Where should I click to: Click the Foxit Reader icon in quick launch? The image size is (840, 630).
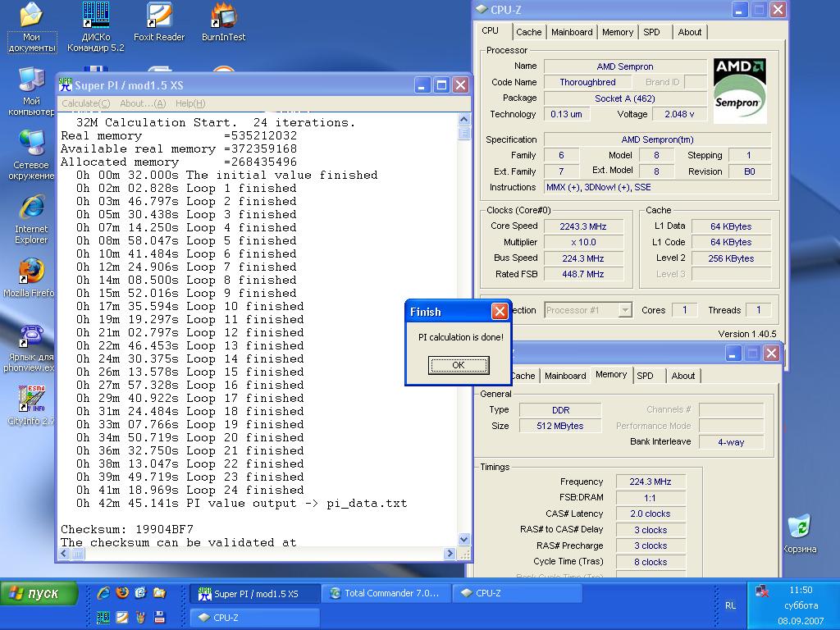(122, 617)
